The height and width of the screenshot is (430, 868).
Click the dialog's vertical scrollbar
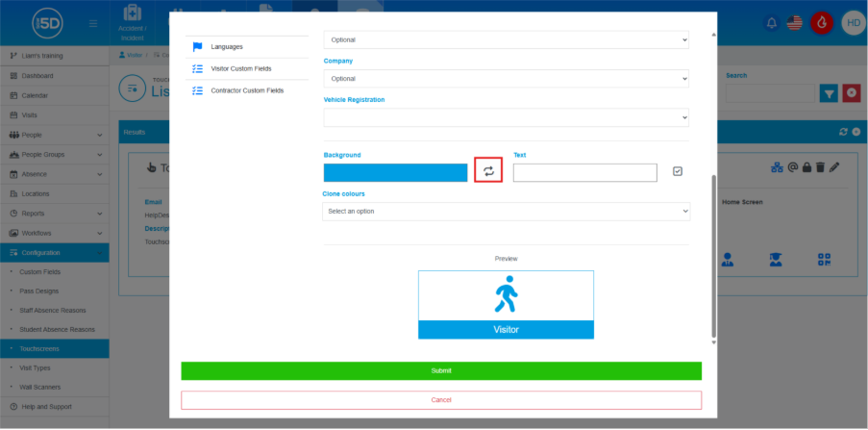tap(713, 255)
